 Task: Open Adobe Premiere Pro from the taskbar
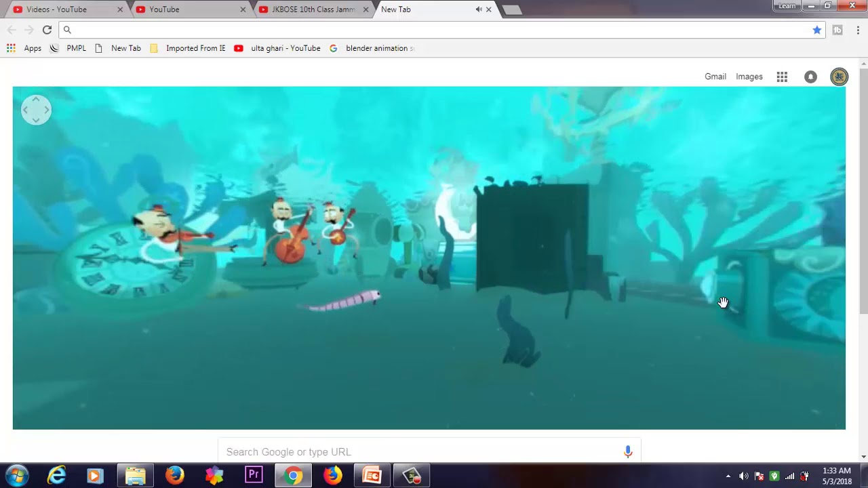point(254,476)
